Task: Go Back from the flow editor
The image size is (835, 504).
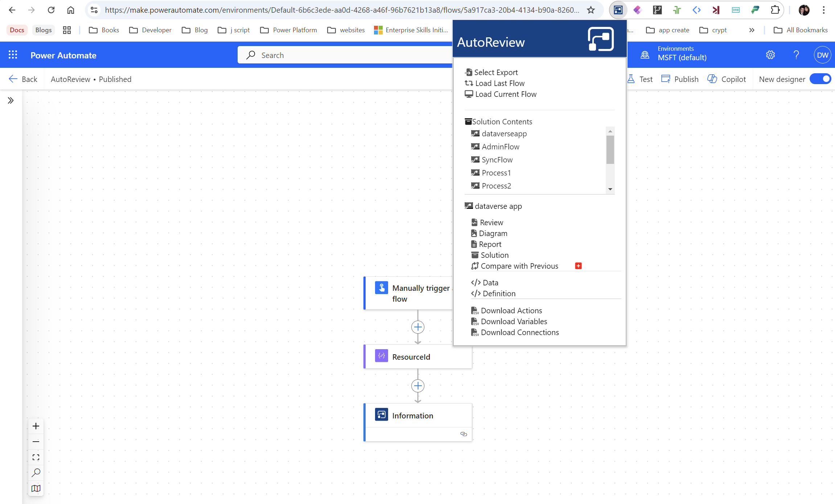Action: pos(23,79)
